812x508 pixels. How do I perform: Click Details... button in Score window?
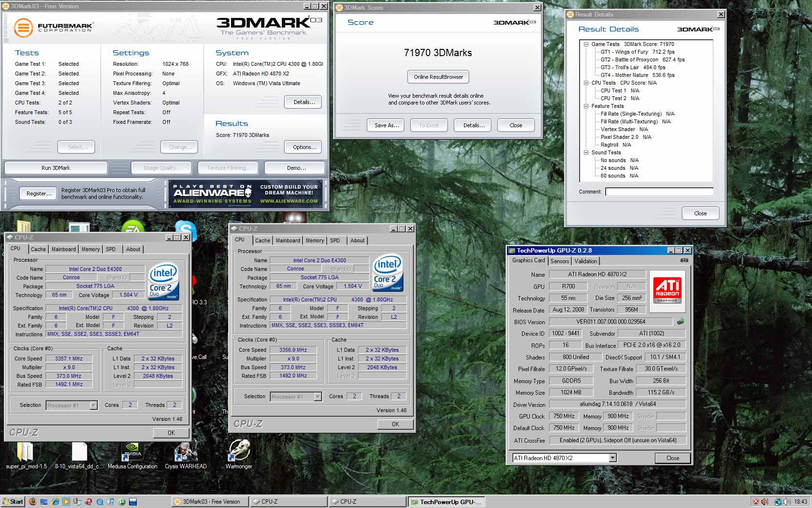474,125
